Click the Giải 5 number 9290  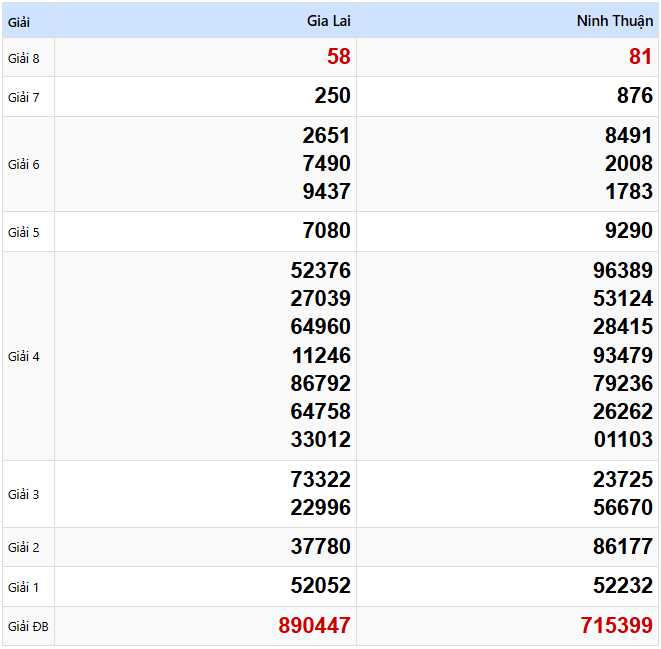[628, 231]
